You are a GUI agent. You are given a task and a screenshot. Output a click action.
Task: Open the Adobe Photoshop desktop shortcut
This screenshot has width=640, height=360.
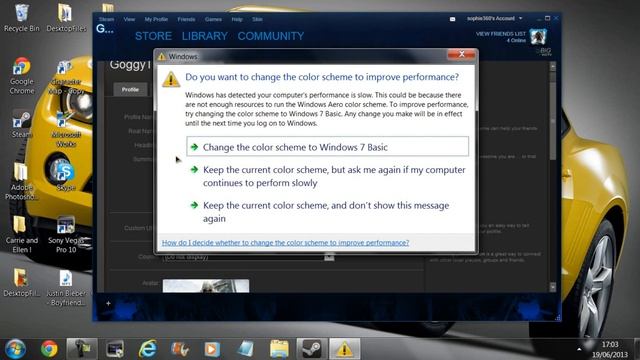(22, 181)
